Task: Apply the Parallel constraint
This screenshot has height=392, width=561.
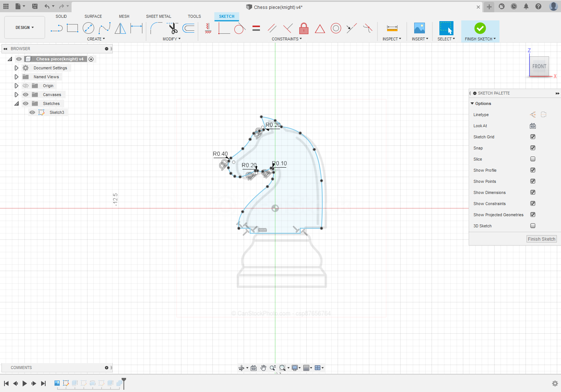Action: pos(272,28)
